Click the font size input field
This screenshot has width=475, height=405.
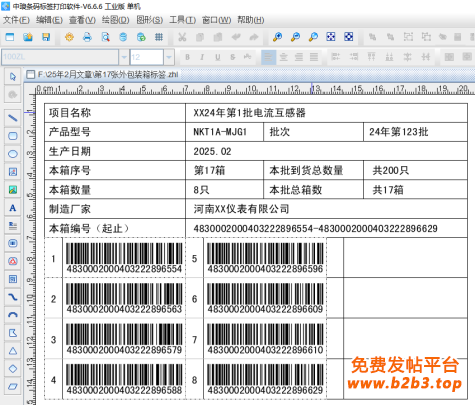click(146, 57)
